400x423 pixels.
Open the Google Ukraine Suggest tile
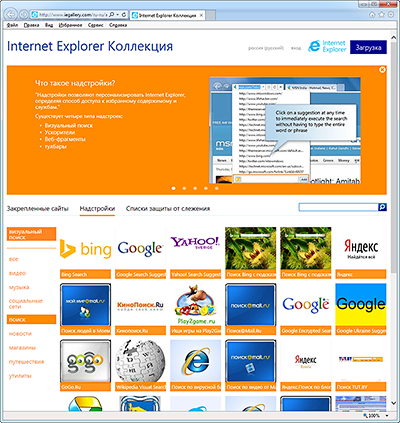pyautogui.click(x=361, y=309)
